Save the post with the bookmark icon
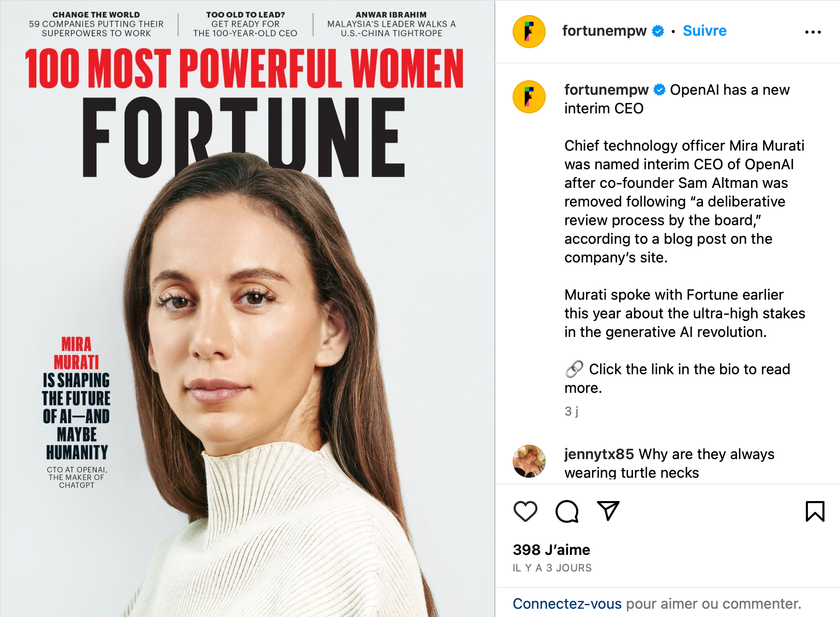Image resolution: width=840 pixels, height=617 pixels. pos(815,512)
